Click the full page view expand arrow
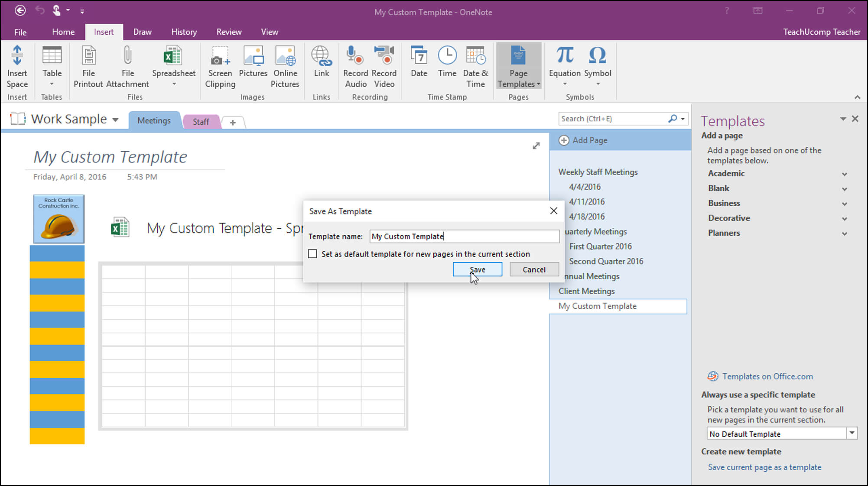 click(536, 146)
